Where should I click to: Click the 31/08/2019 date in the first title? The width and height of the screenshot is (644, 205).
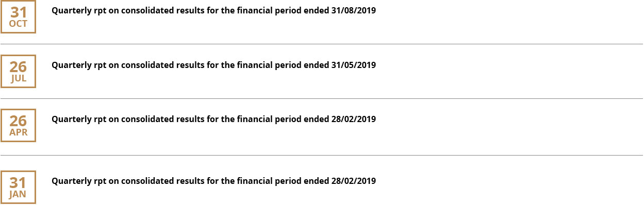(x=353, y=11)
